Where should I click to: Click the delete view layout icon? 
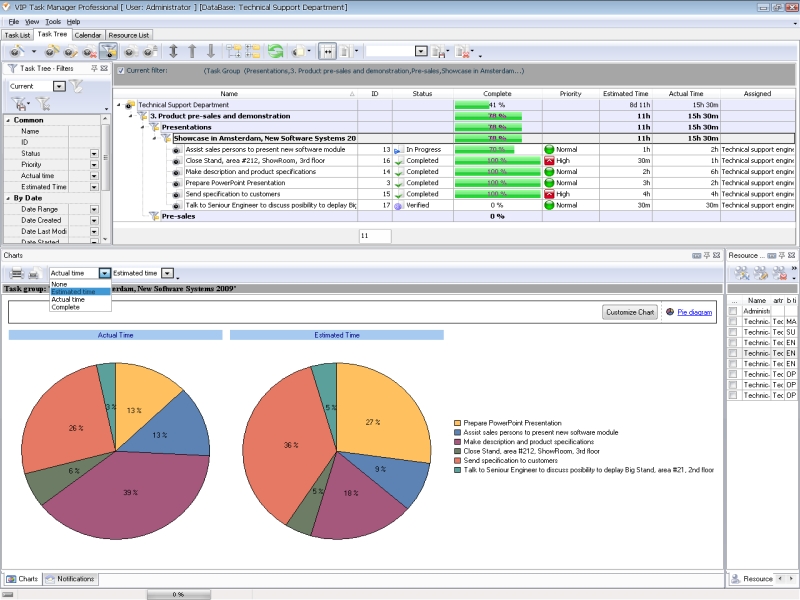(462, 51)
